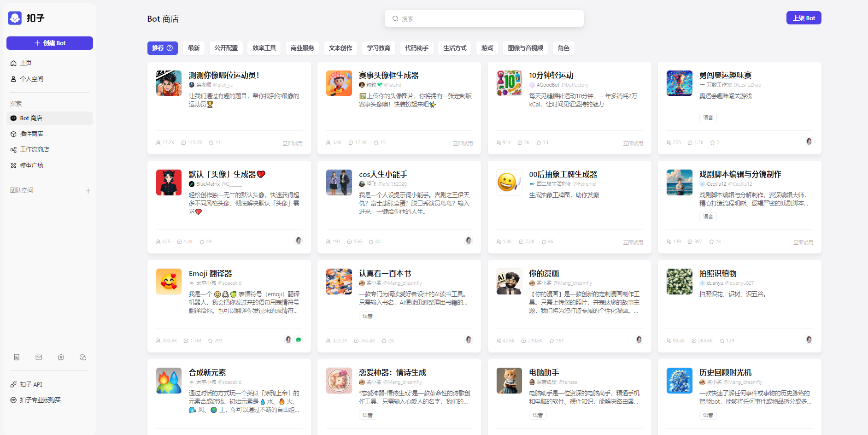The width and height of the screenshot is (868, 435).
Task: Click the 电脑助手 cat avatar
Action: (x=509, y=380)
